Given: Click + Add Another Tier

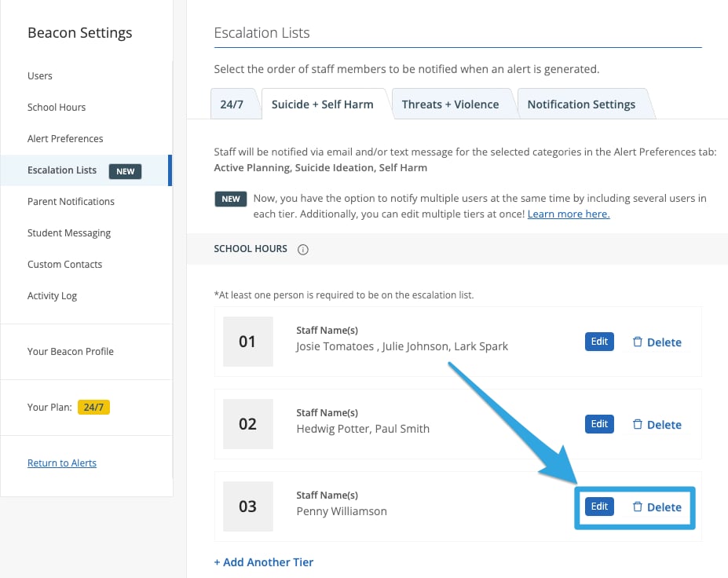Looking at the screenshot, I should 264,562.
